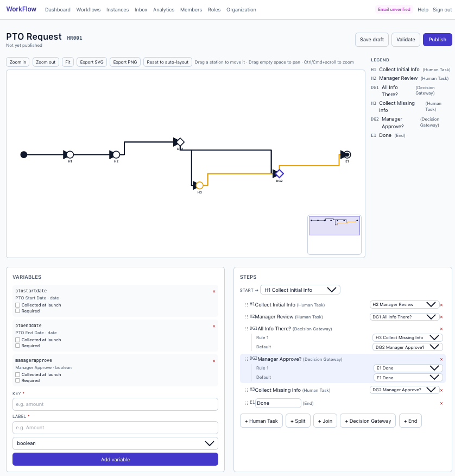Grab the drag handle of H3 step
Screen dimensions: 455x476
pos(246,390)
